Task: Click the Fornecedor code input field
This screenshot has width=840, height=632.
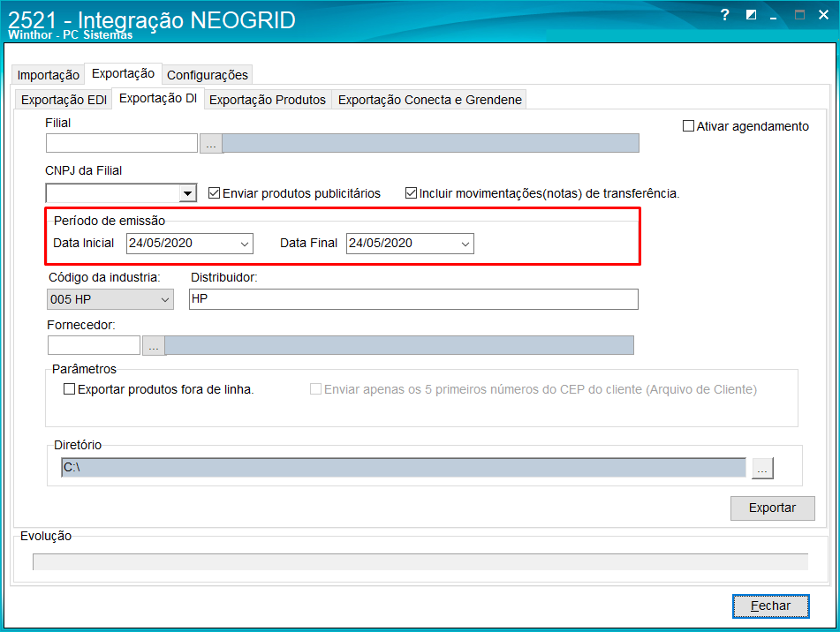Action: pyautogui.click(x=94, y=345)
